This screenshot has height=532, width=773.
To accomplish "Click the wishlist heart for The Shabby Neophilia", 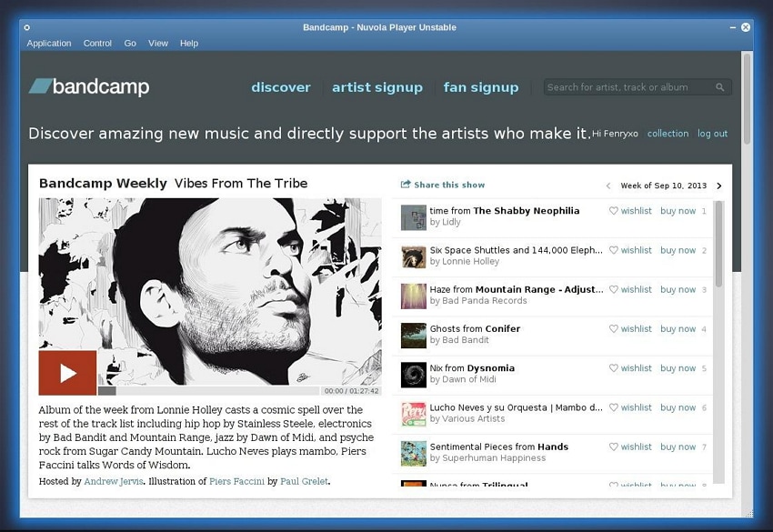I will (x=613, y=211).
